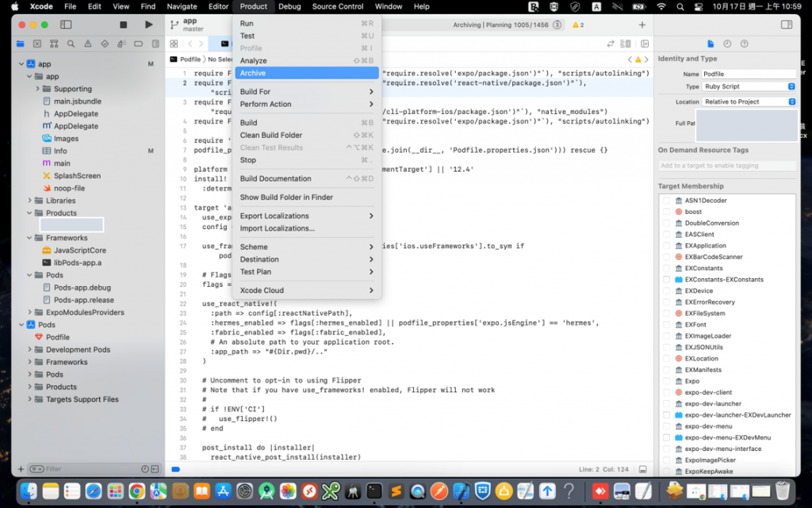Toggle the inspector panel at the top right
The width and height of the screenshot is (812, 508).
click(786, 25)
